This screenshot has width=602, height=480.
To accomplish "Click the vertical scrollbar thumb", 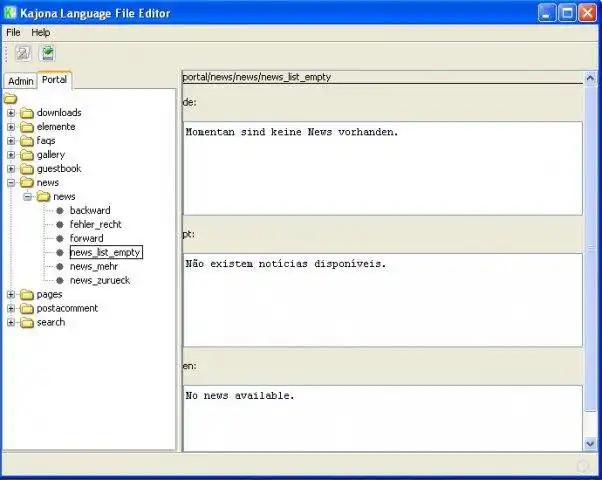I will [590, 248].
